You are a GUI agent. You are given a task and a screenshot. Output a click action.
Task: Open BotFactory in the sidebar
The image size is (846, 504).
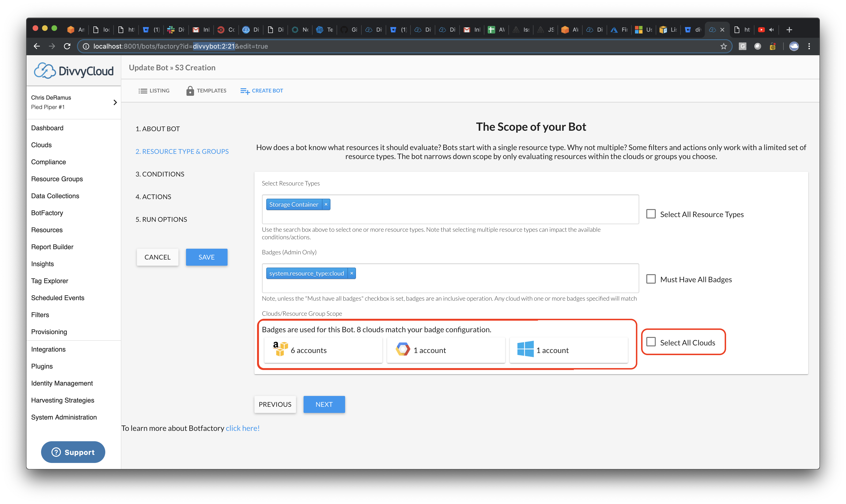pyautogui.click(x=47, y=213)
